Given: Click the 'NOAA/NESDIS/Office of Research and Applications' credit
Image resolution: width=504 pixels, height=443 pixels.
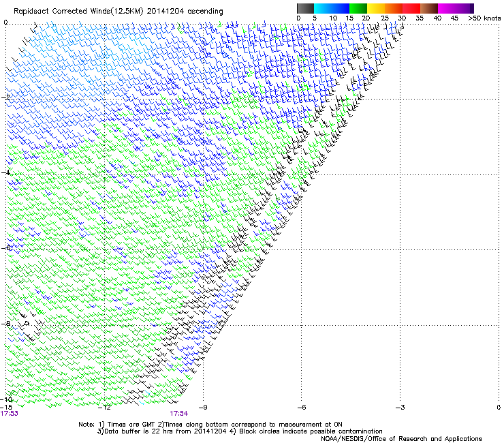Looking at the screenshot, I should (401, 439).
